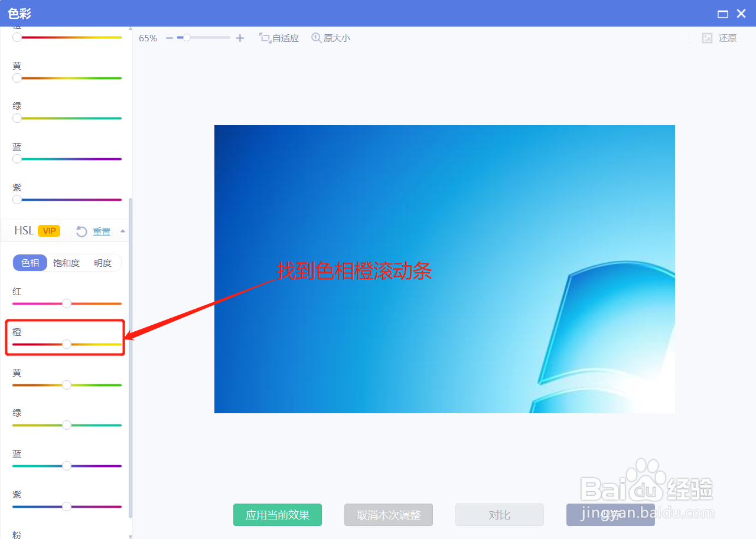The image size is (756, 539).
Task: Switch to the 明度 tab
Action: [103, 263]
